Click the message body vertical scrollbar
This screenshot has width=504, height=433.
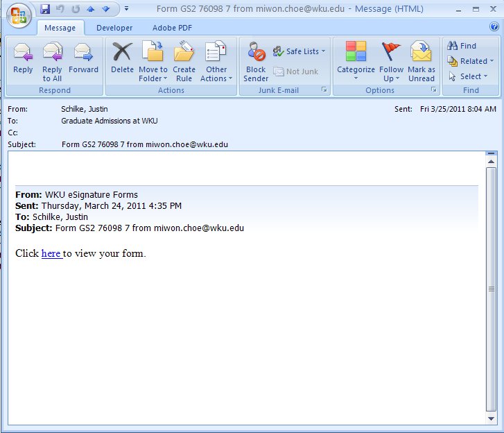coord(491,288)
